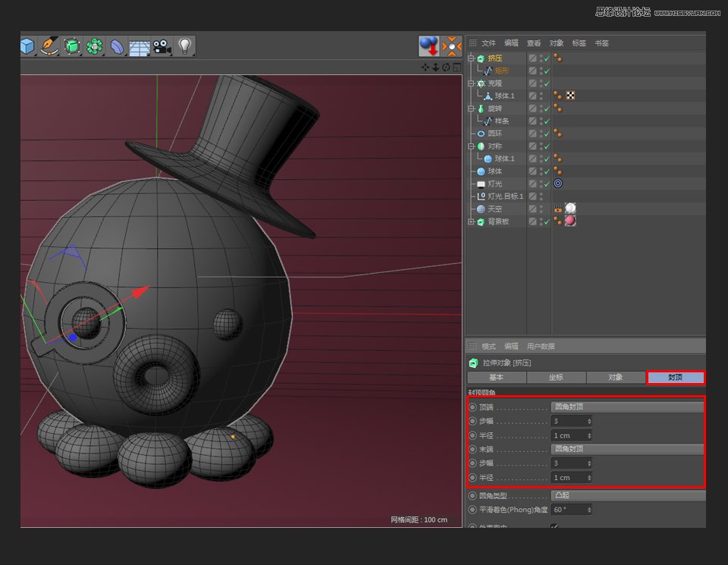The width and height of the screenshot is (728, 565).
Task: Toggle the layer box for 圆环 object
Action: (533, 133)
